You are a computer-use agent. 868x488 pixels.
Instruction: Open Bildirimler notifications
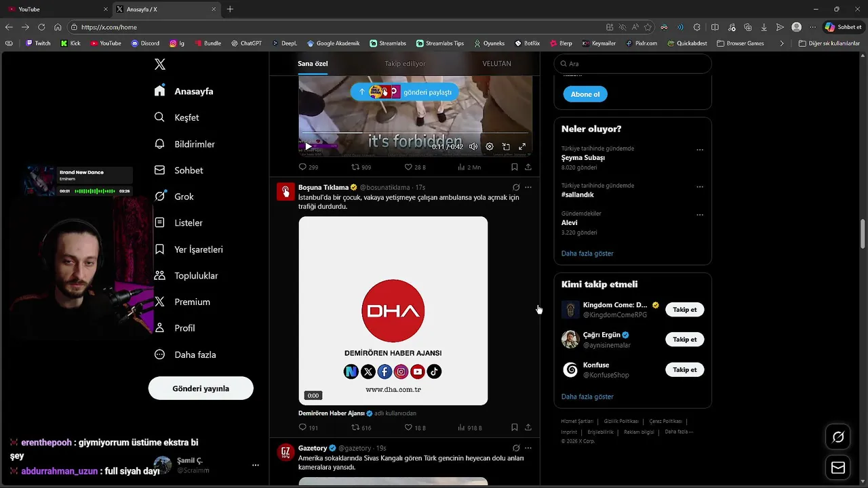(x=184, y=144)
